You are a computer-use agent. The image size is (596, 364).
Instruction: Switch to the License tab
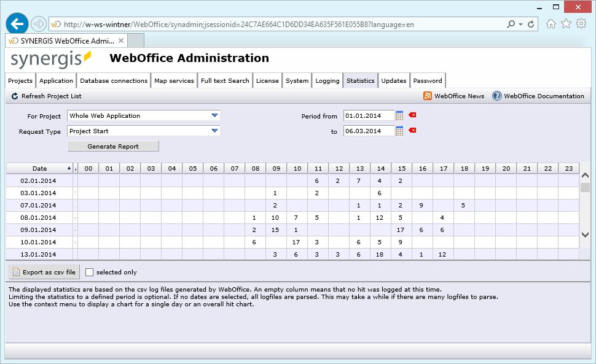[x=267, y=80]
